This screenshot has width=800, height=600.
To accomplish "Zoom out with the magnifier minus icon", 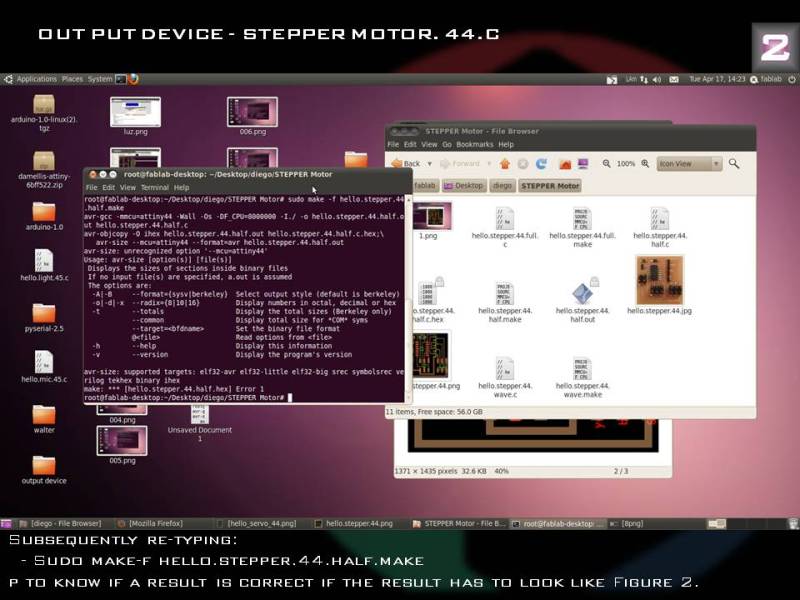I will [606, 164].
